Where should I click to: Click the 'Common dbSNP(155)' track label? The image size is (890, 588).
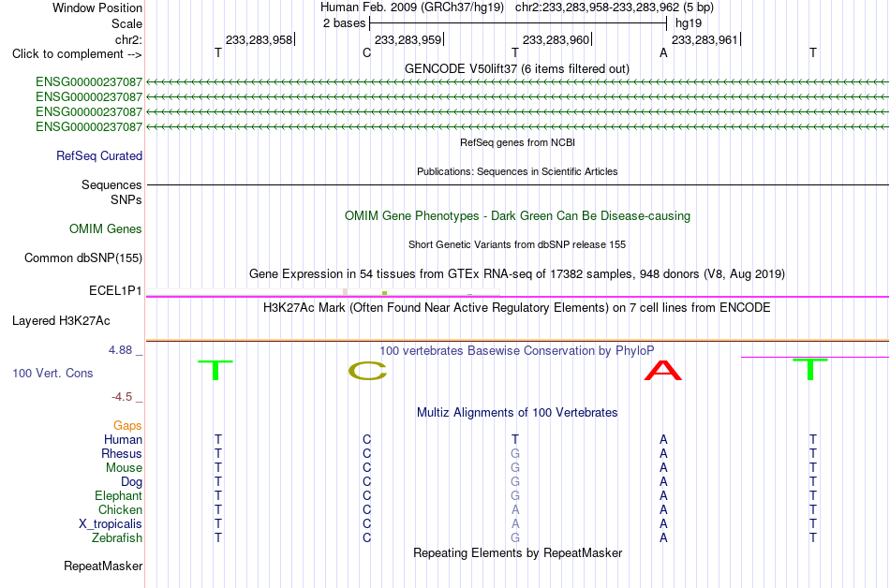(82, 258)
